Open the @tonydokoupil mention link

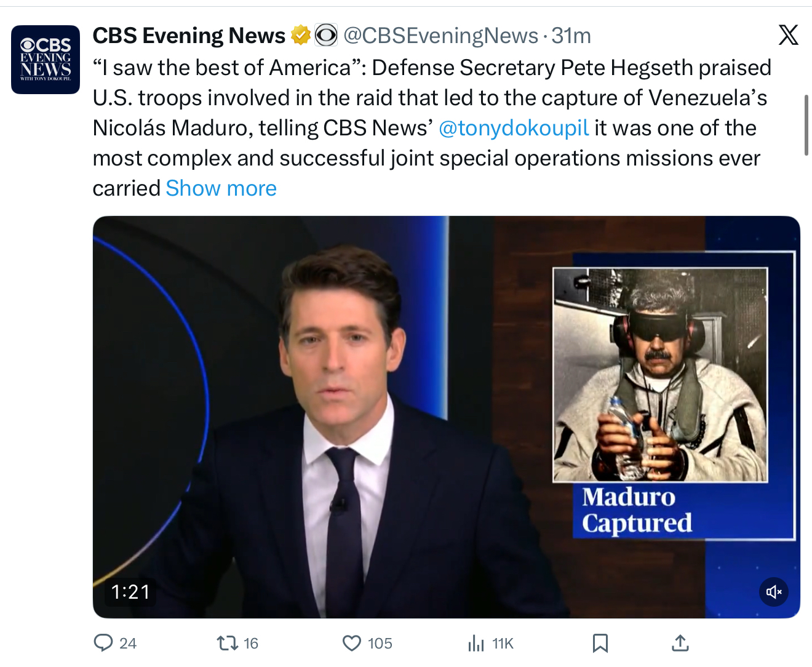[514, 128]
